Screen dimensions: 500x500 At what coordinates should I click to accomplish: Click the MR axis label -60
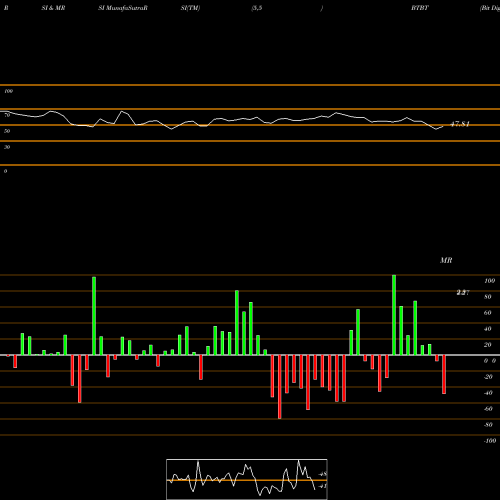tap(488, 409)
